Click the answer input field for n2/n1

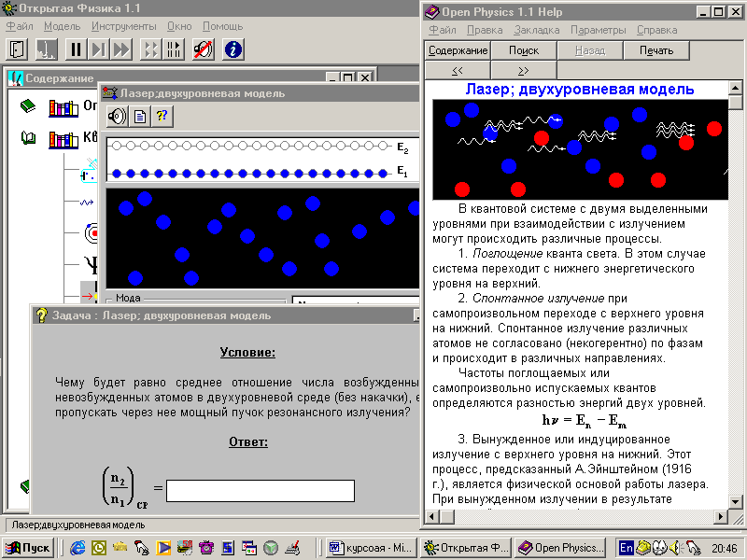coord(261,490)
